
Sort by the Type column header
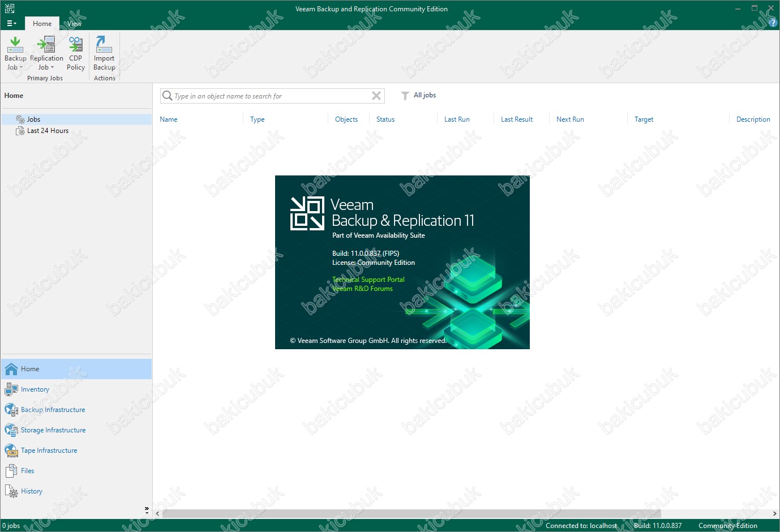tap(258, 119)
